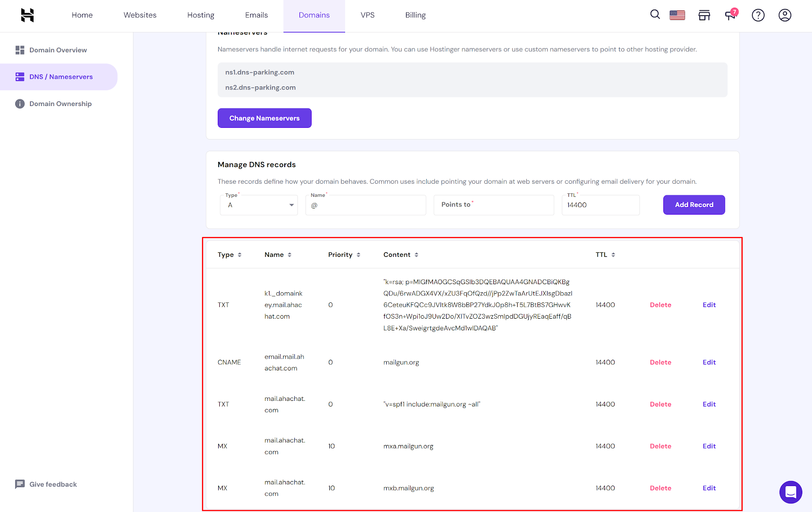The width and height of the screenshot is (812, 512).
Task: Click the Domain Overview dashboard icon
Action: tap(20, 50)
